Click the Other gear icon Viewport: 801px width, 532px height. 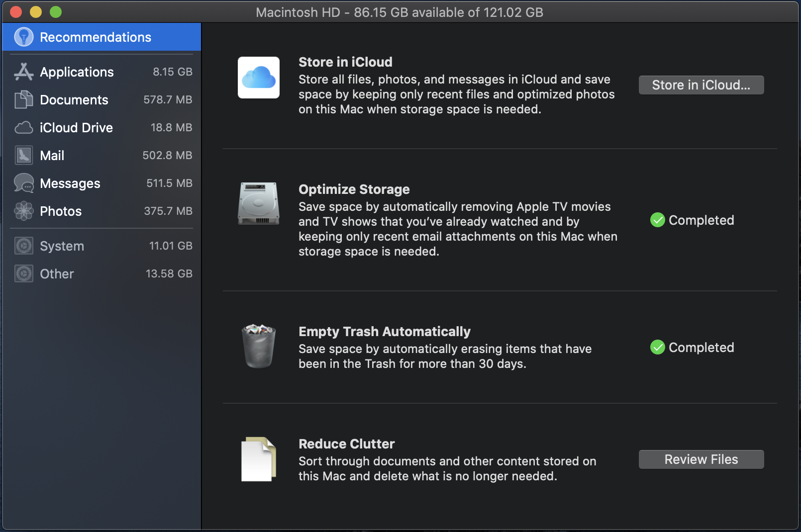click(x=23, y=273)
